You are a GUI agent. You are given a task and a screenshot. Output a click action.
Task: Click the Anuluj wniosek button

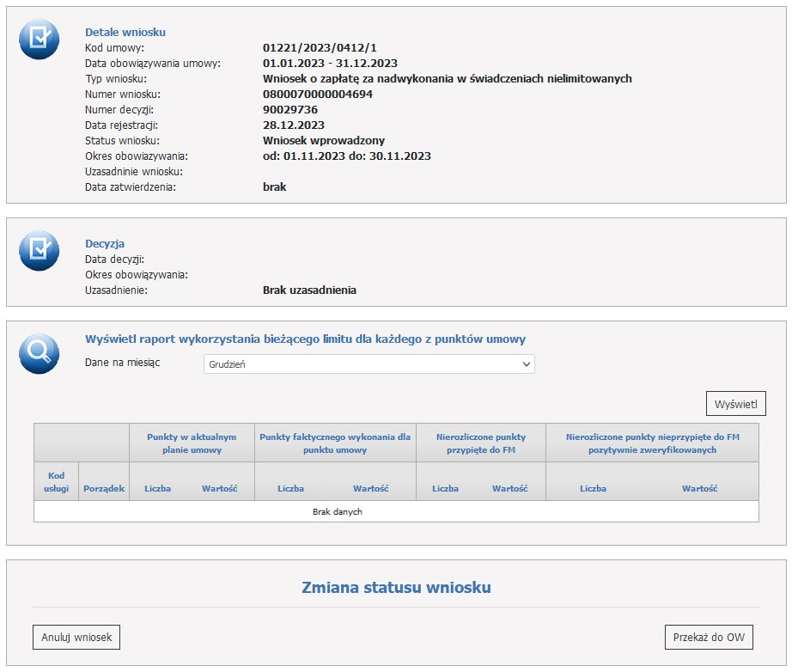[76, 638]
